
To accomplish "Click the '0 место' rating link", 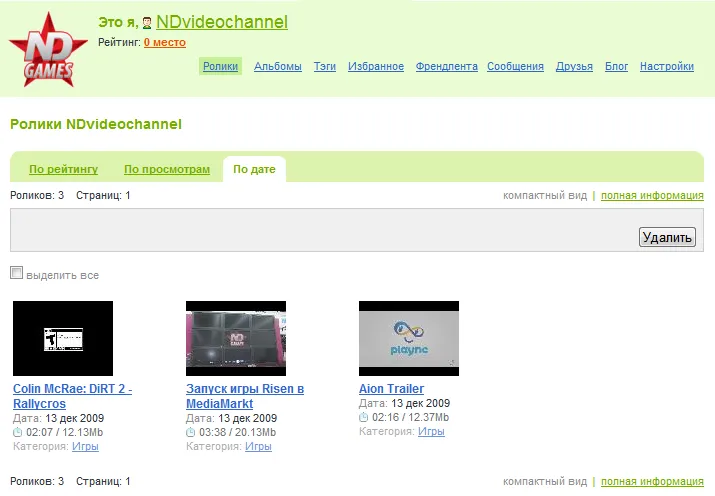I will pyautogui.click(x=165, y=42).
